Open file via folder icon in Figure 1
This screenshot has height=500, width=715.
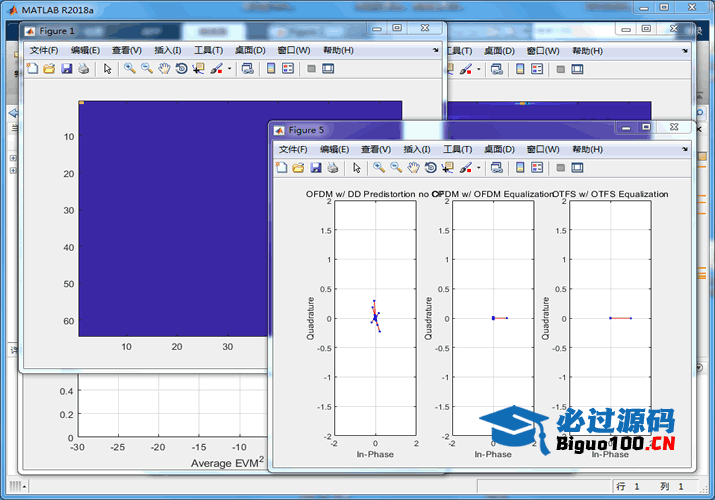pos(48,69)
